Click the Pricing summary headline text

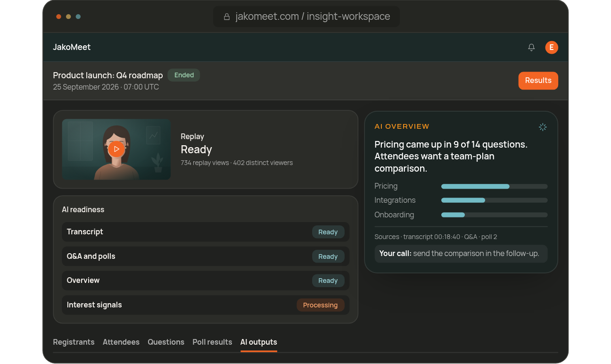pos(451,157)
